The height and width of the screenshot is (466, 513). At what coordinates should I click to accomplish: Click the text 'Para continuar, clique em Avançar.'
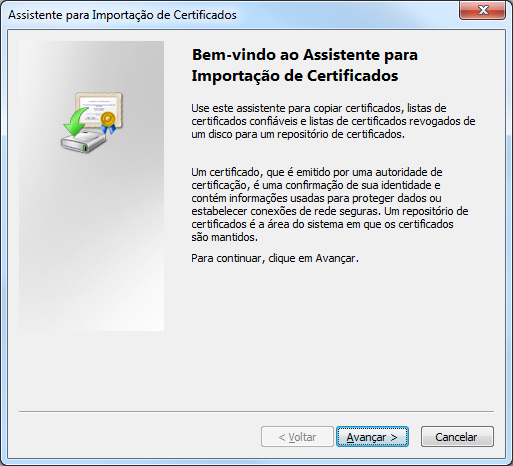(x=275, y=258)
